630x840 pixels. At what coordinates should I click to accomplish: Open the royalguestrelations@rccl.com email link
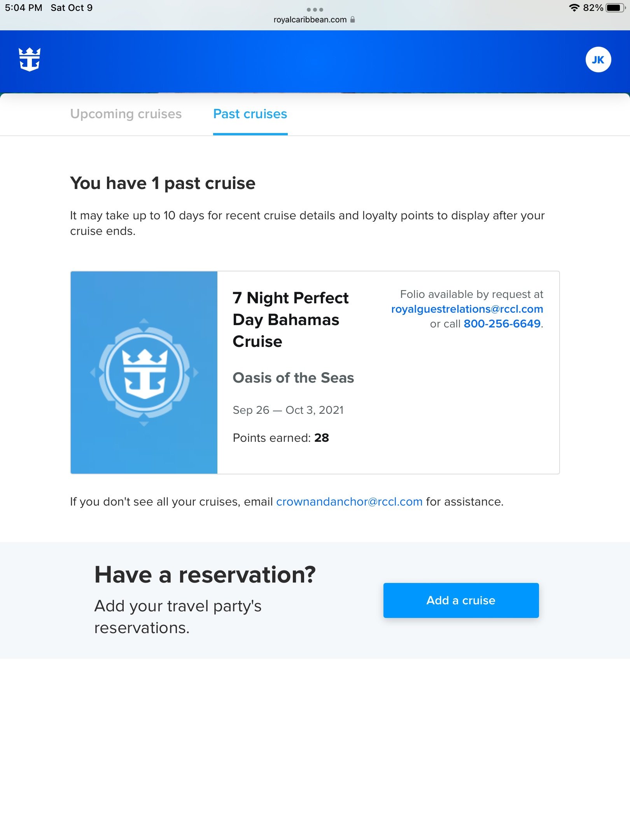coord(467,309)
